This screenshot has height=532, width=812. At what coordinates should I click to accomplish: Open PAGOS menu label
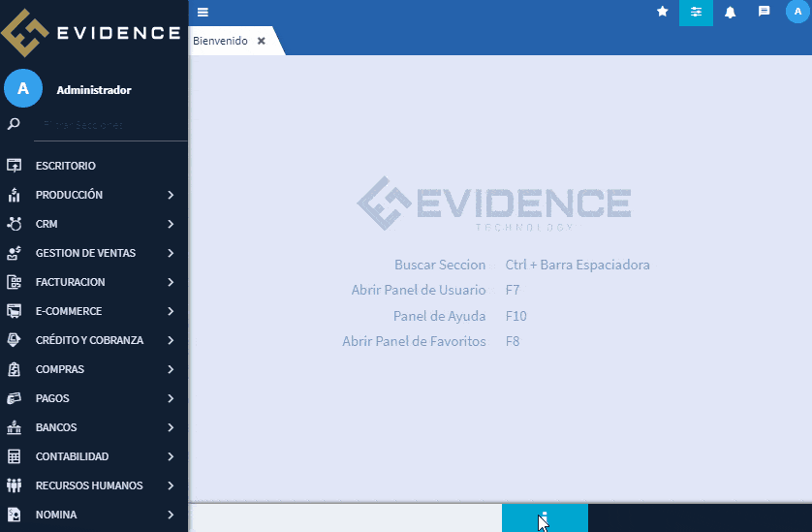(52, 398)
